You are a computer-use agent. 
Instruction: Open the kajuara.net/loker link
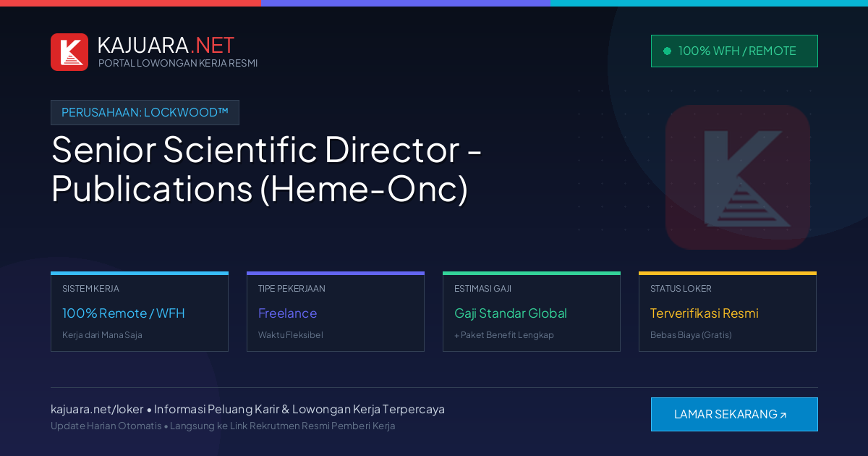tap(97, 409)
